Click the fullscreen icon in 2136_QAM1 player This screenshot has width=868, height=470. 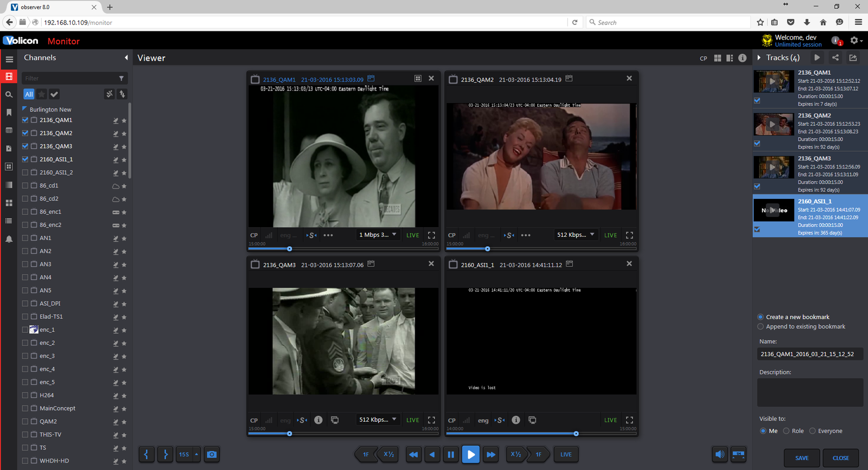coord(431,235)
